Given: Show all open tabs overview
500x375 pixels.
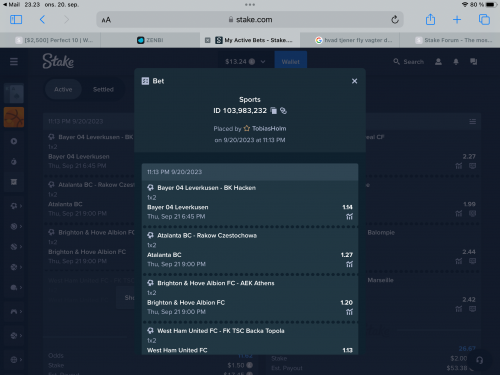Looking at the screenshot, I should 484,20.
